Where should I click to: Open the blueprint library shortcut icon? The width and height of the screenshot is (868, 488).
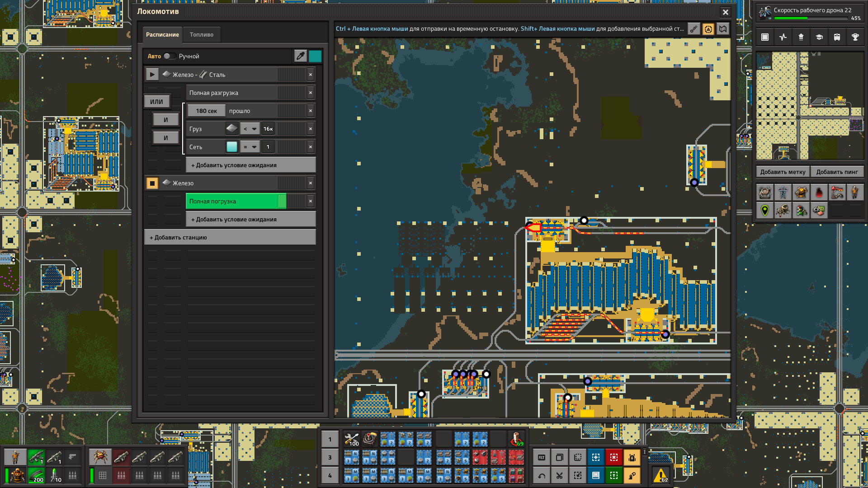click(765, 37)
